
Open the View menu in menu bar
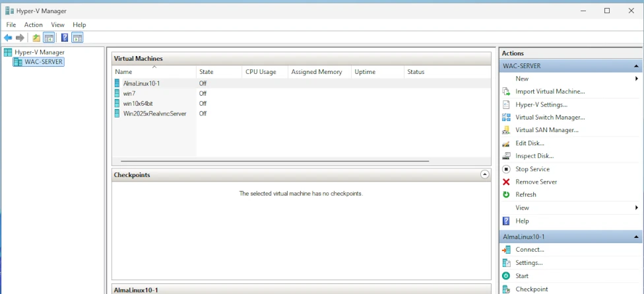pos(57,24)
